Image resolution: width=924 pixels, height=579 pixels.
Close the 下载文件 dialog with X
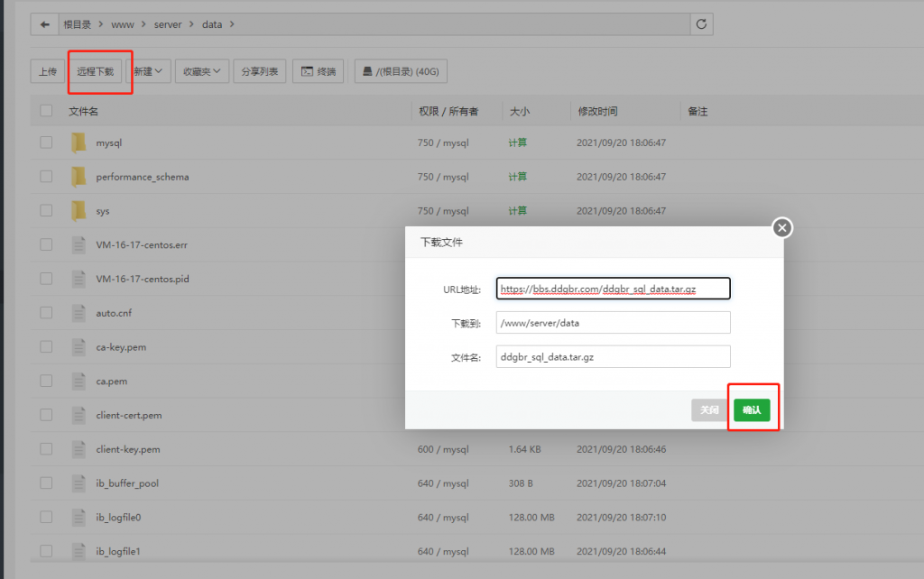782,228
